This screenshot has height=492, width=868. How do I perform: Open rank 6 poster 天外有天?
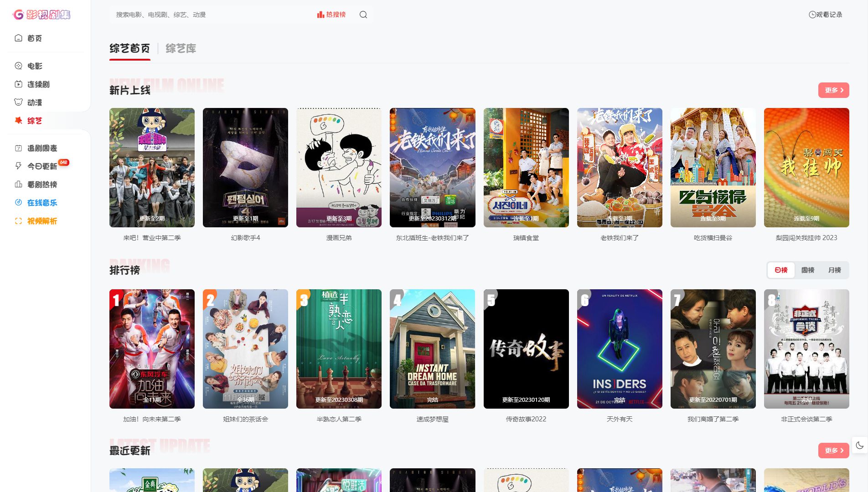click(x=620, y=349)
